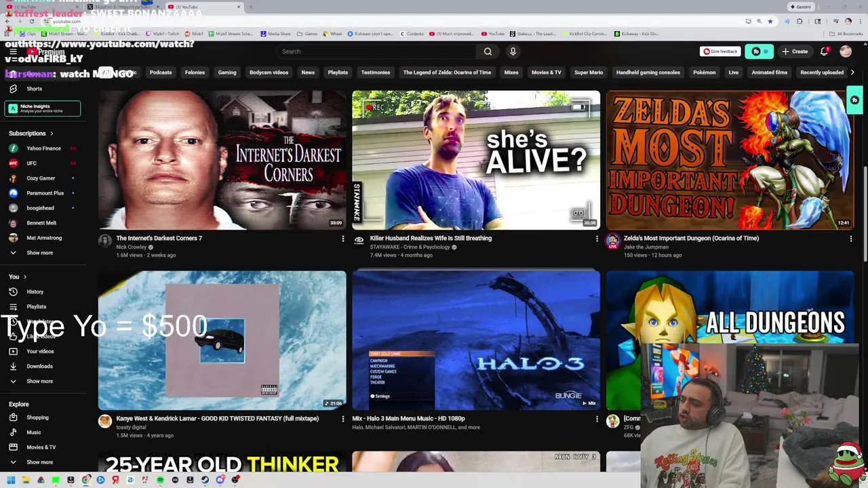868x488 pixels.
Task: Open the hamburger guide menu icon
Action: (x=13, y=52)
